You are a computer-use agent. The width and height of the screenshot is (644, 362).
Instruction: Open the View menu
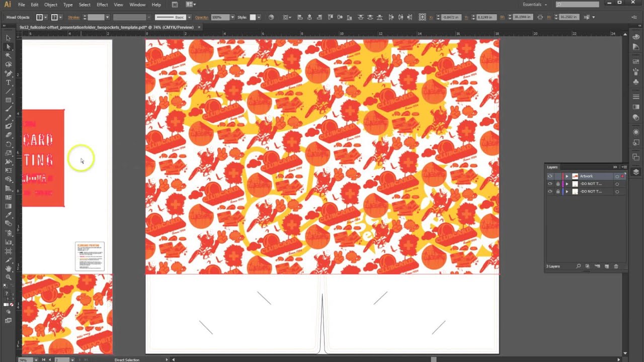pos(118,5)
